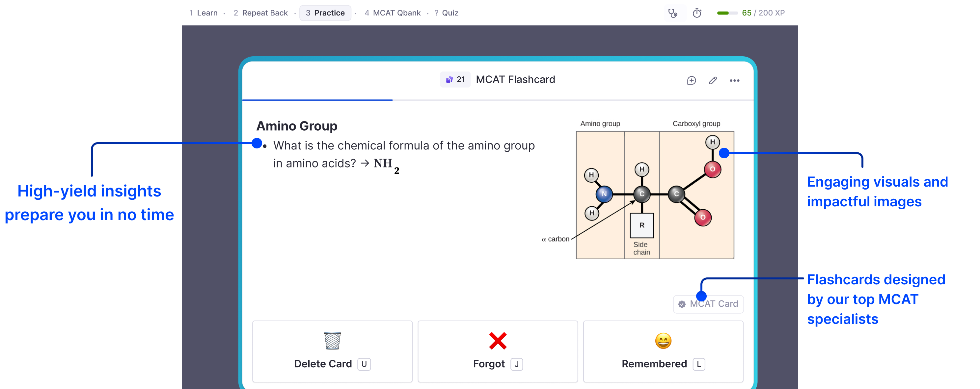Image resolution: width=980 pixels, height=389 pixels.
Task: Click the red X Forgot icon
Action: [x=498, y=341]
